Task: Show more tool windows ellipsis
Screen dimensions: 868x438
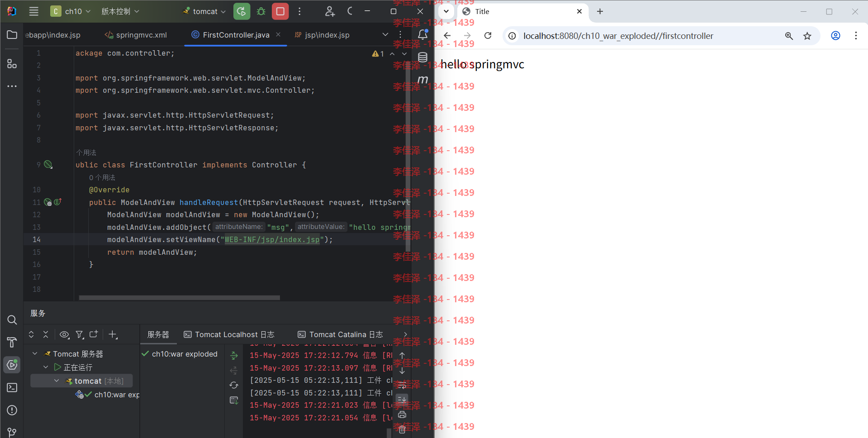Action: click(12, 86)
